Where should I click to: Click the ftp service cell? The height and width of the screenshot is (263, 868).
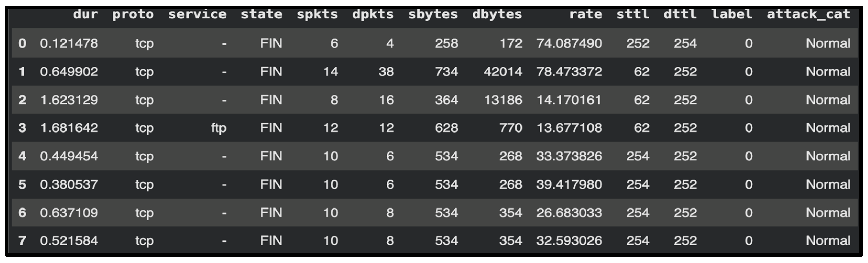click(x=219, y=128)
